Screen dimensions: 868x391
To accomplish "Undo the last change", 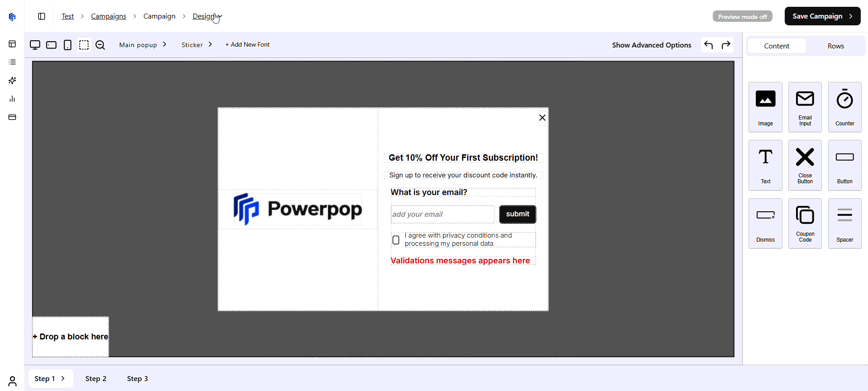I will [x=709, y=45].
